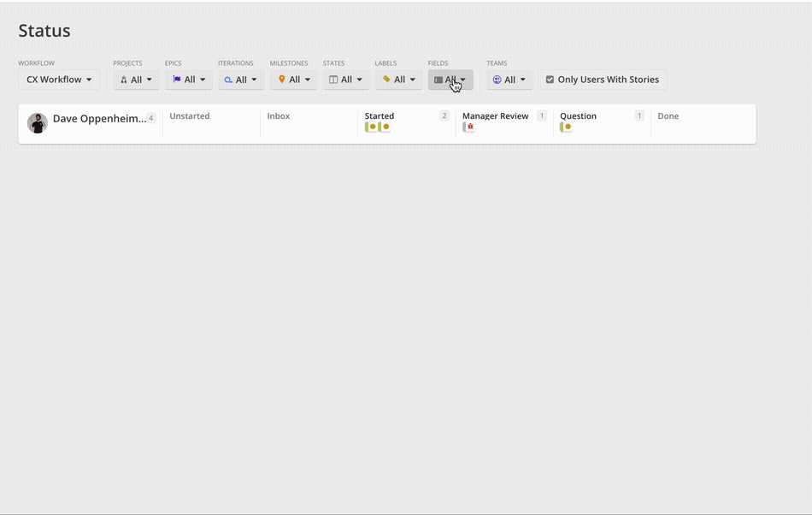Screen dimensions: 812x515
Task: Select the Dave Oppenheim user name
Action: 99,119
